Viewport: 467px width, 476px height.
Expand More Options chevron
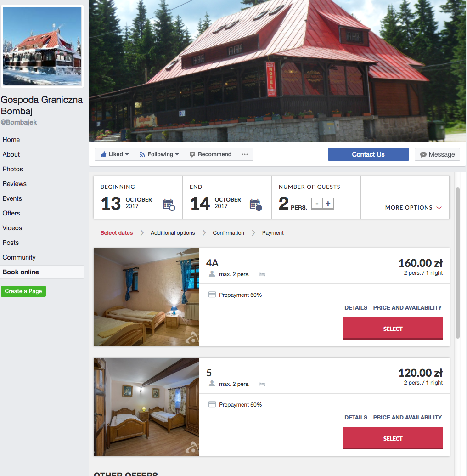[439, 208]
